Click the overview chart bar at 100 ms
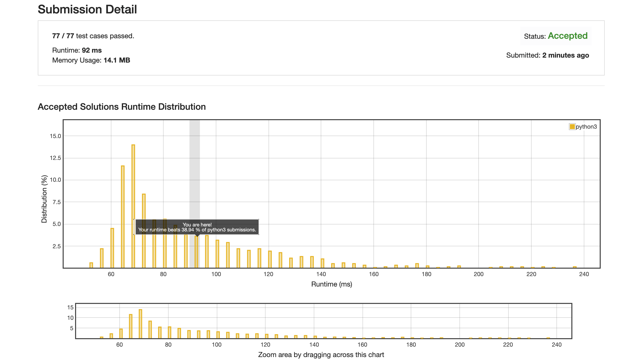638x364 pixels. click(218, 335)
